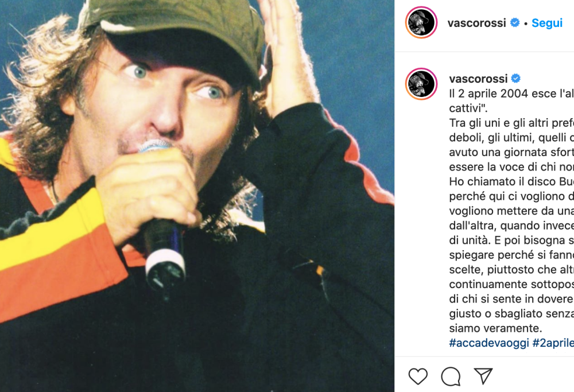Open the #accadevaoggi hashtag
This screenshot has width=574, height=392.
[489, 343]
